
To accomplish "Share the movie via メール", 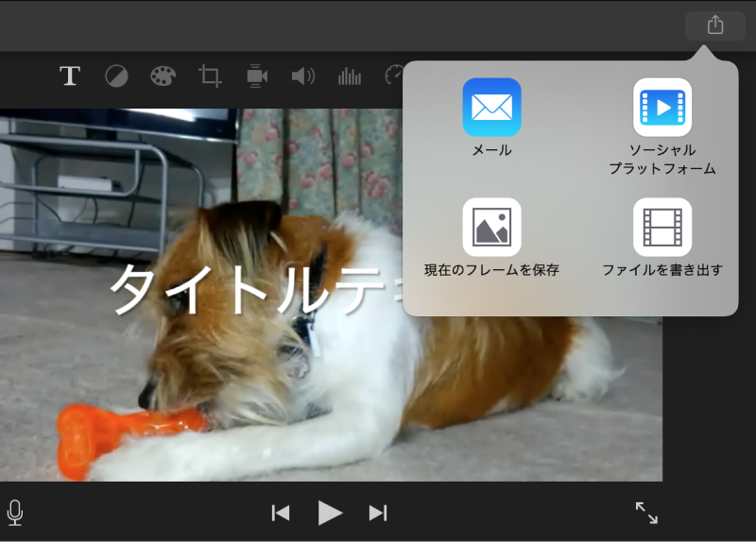I will 491,117.
